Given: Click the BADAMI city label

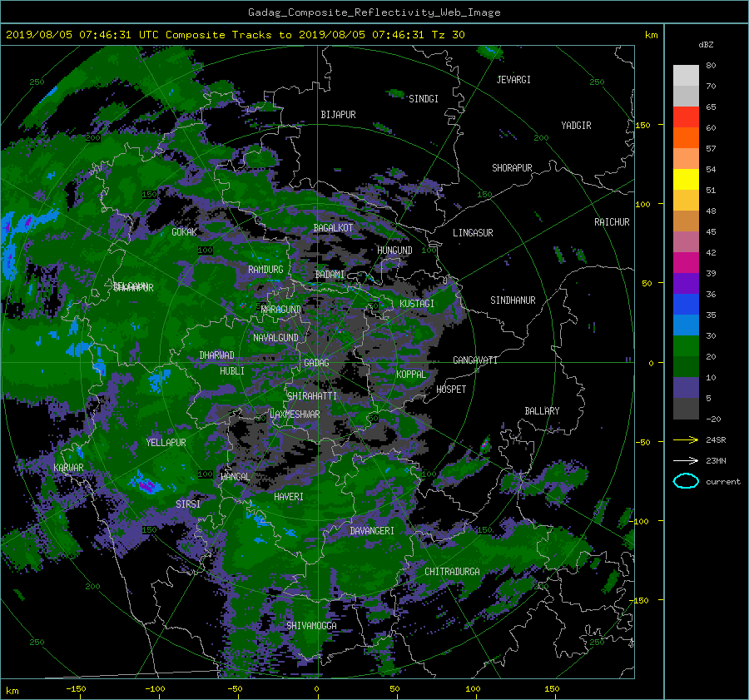Looking at the screenshot, I should [330, 275].
